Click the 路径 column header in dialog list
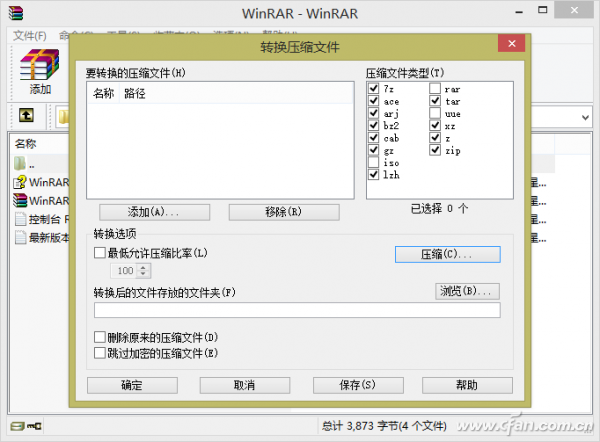 click(x=135, y=93)
